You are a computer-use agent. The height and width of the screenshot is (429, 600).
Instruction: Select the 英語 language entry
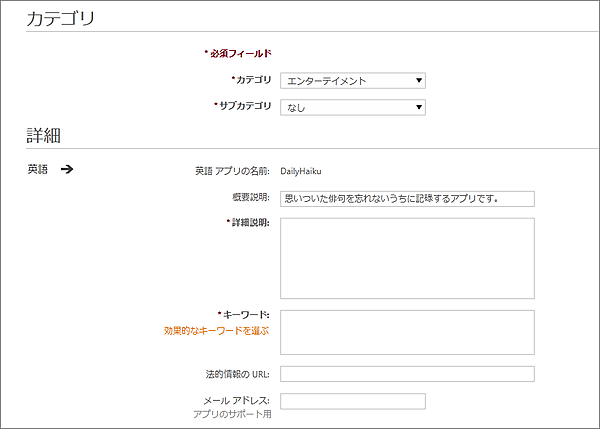coord(37,169)
